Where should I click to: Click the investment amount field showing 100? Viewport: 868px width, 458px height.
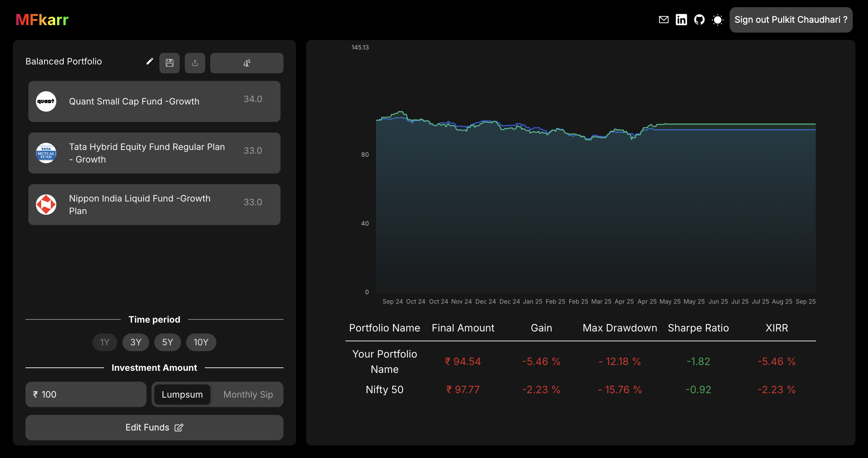point(86,394)
